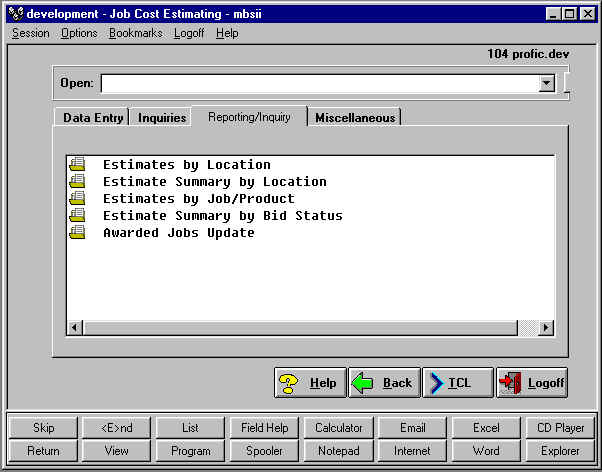Screen dimensions: 602x472
Task: Click the Skip button
Action: pos(43,428)
